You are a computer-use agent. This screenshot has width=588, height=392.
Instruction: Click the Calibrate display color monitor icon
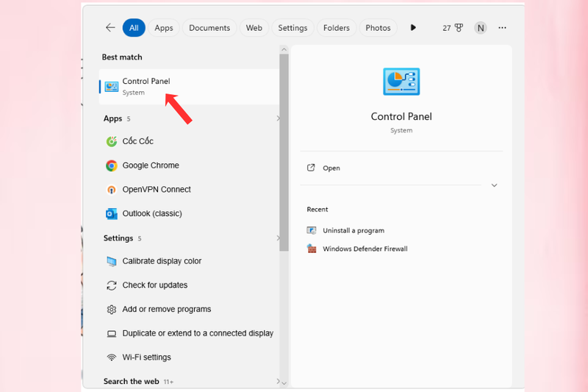[112, 261]
